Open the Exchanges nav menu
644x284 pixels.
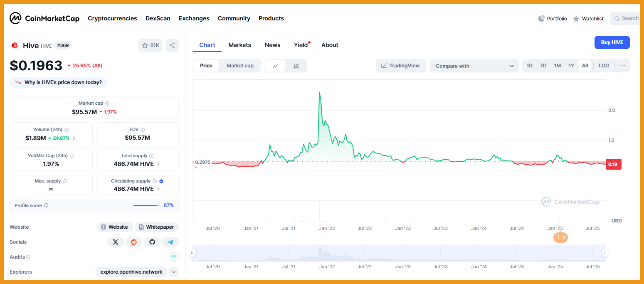click(194, 18)
